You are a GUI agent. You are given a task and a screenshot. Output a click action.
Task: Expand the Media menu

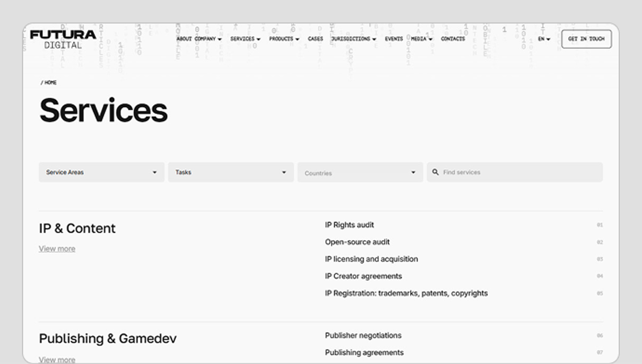pos(421,39)
